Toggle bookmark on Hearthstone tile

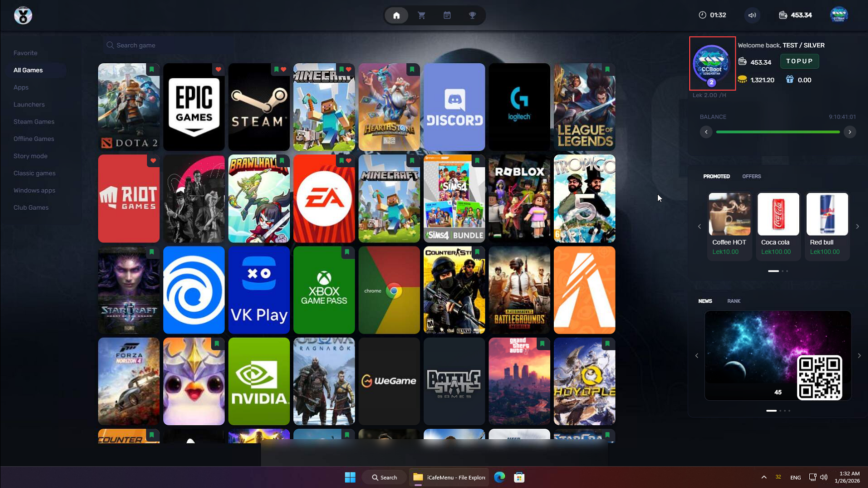[x=412, y=69]
